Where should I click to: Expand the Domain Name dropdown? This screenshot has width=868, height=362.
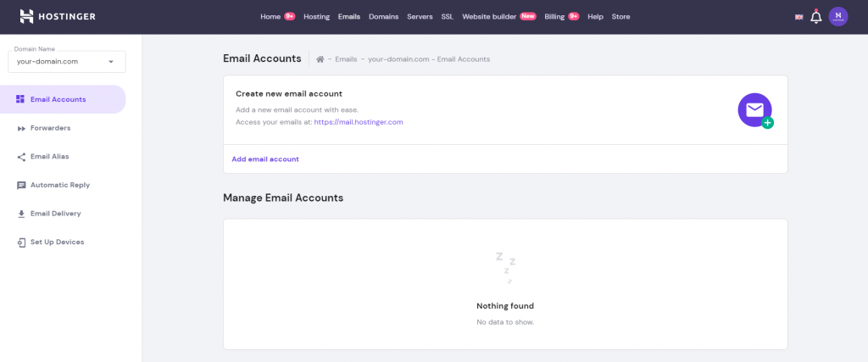(110, 62)
